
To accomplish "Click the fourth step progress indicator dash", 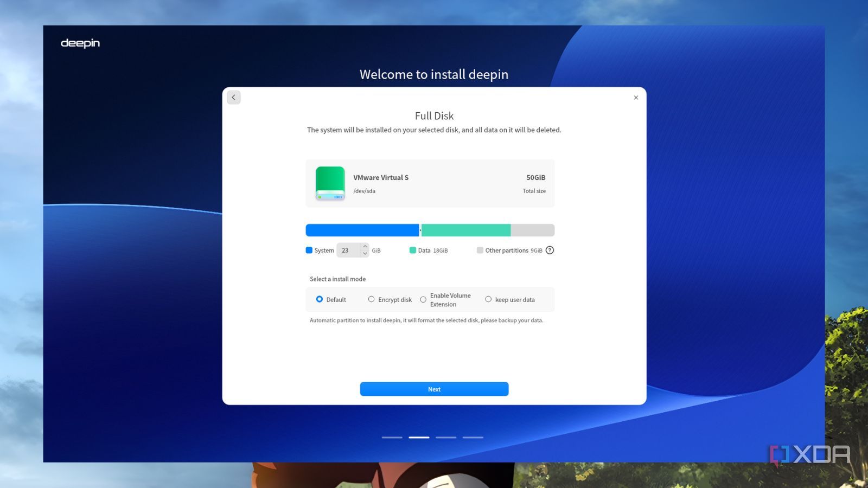I will [x=473, y=437].
